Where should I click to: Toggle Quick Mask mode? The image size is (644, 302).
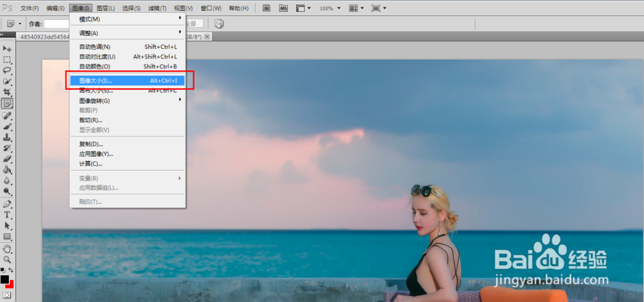click(7, 295)
